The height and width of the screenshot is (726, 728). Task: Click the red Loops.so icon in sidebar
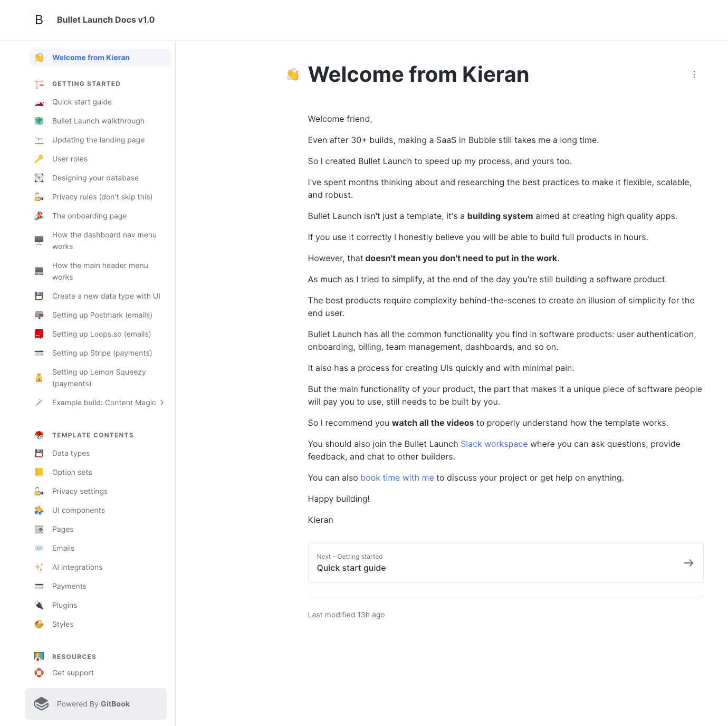(x=39, y=334)
